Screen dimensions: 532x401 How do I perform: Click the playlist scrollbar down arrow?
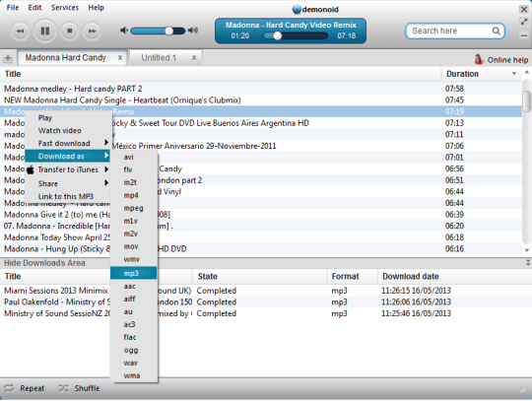click(x=526, y=250)
